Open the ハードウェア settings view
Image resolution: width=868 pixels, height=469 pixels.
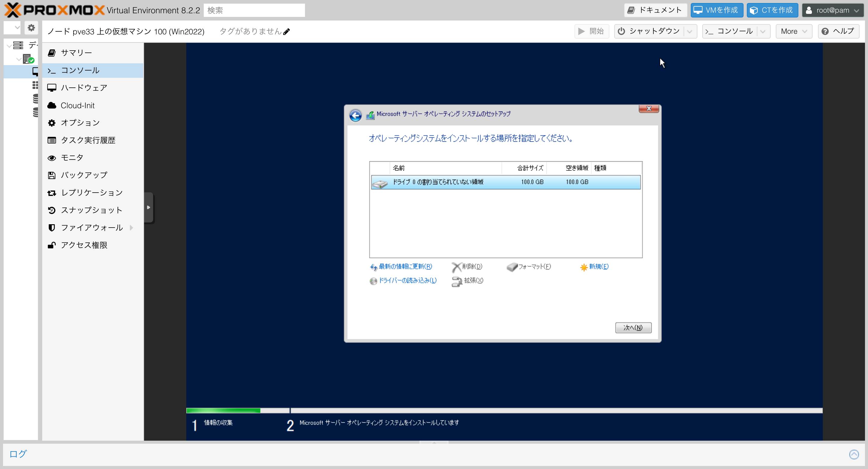[x=83, y=88]
